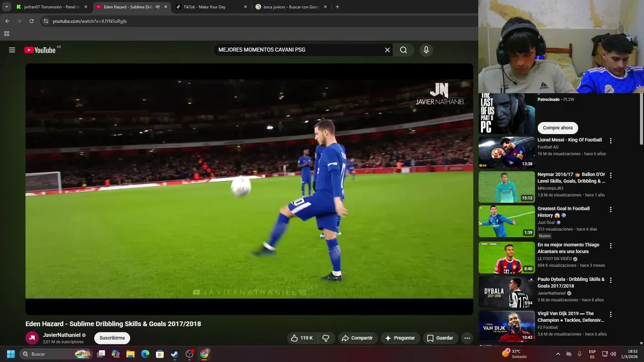Open the Windows Start menu
Screen dimensions: 644x362
11,354
